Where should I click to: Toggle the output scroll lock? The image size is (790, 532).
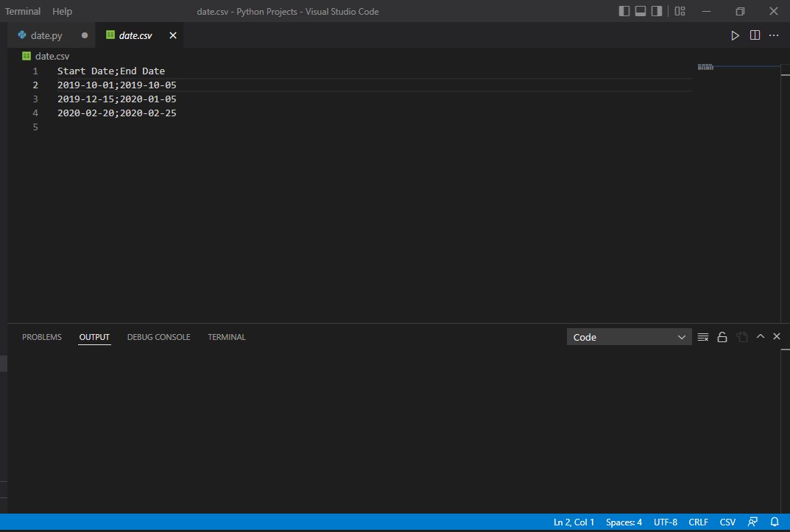click(722, 337)
